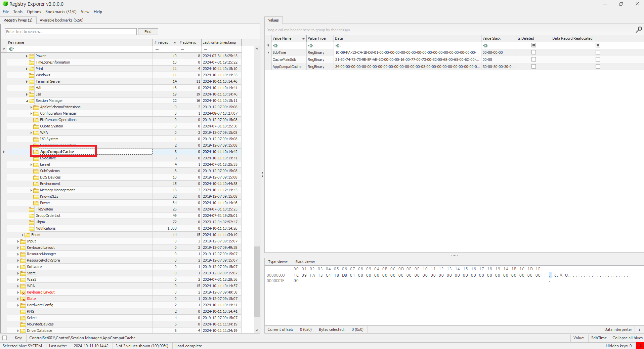This screenshot has width=644, height=349.
Task: Click the folder icon next to KnownDLLs
Action: [x=36, y=196]
